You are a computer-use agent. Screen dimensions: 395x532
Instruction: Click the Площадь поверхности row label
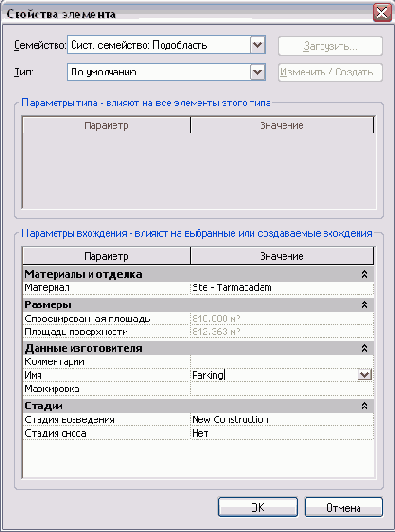tap(75, 332)
